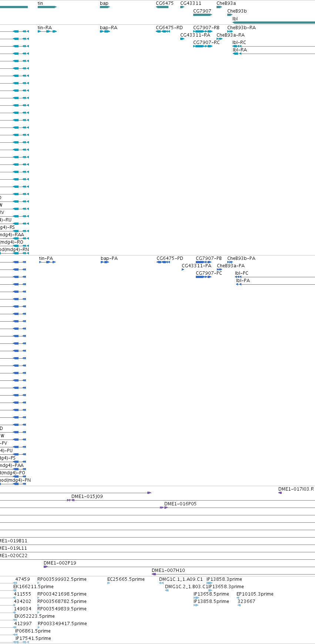Open the CheB93a-RA transcript label
Viewport: 315px width, 644px height.
point(231,35)
